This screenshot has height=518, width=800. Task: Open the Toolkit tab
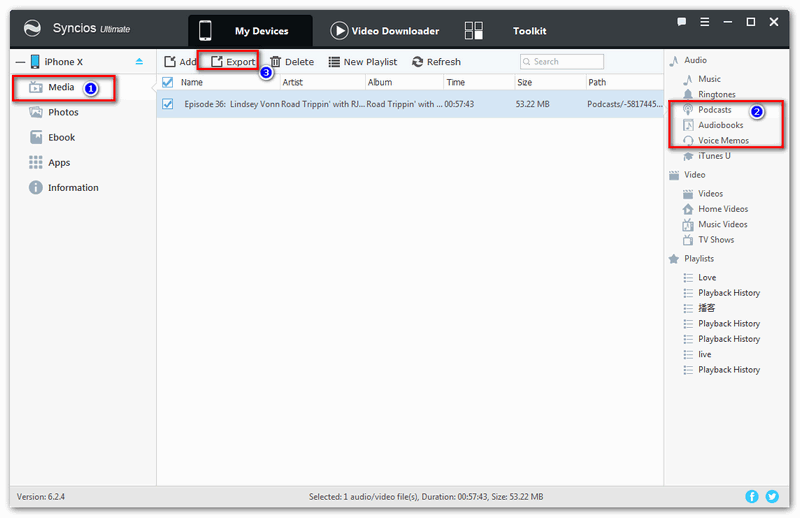pos(505,31)
